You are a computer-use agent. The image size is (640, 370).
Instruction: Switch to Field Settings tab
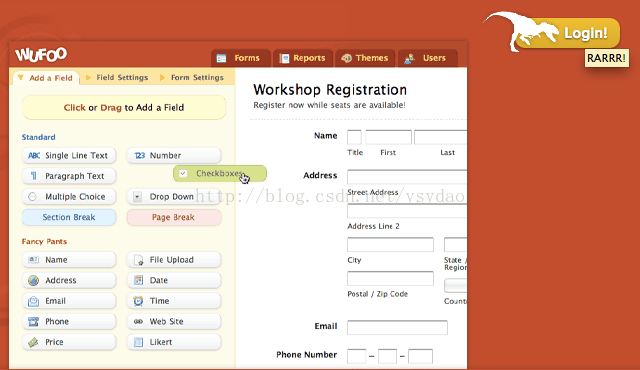117,78
